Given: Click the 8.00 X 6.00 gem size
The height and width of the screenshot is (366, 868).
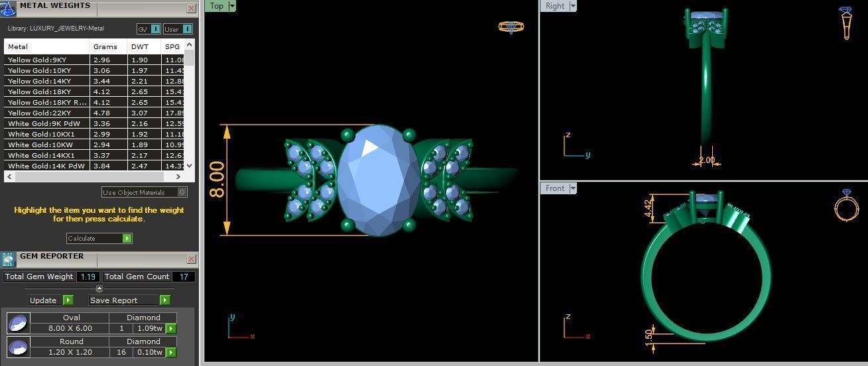Looking at the screenshot, I should click(70, 328).
